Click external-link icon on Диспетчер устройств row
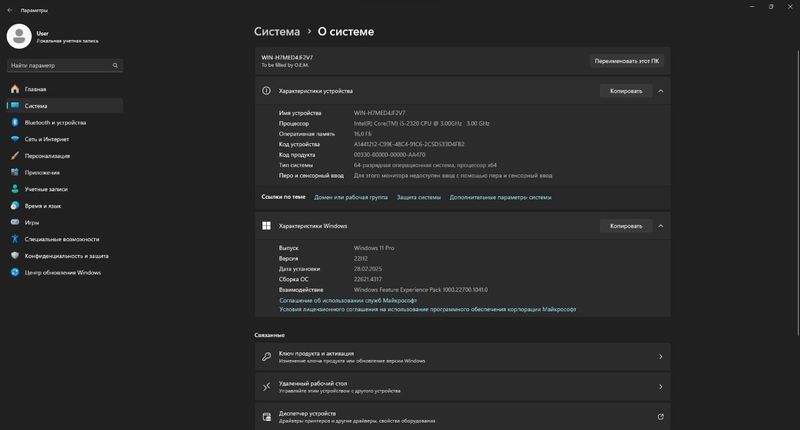The width and height of the screenshot is (800, 430). click(661, 417)
